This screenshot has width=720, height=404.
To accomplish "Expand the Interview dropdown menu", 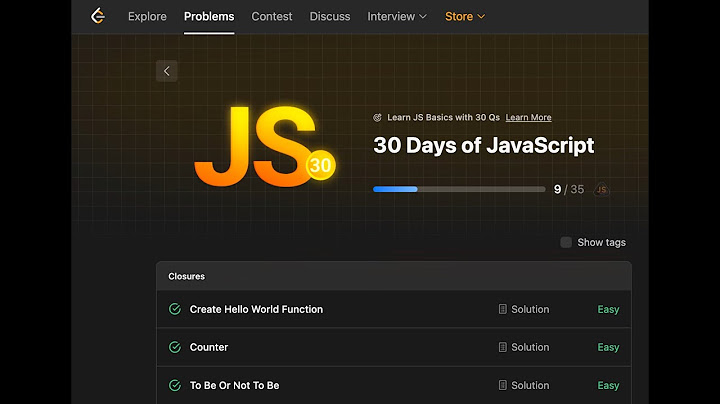I will click(397, 17).
